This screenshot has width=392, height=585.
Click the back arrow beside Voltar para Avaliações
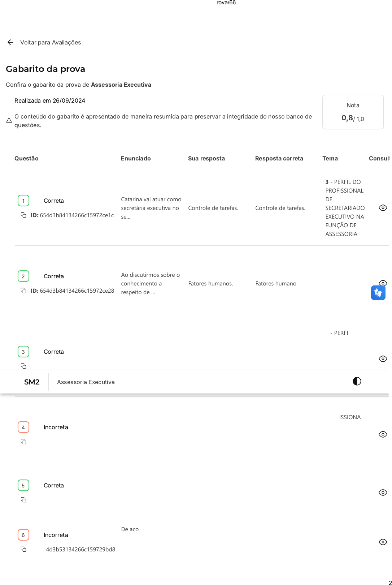click(10, 42)
